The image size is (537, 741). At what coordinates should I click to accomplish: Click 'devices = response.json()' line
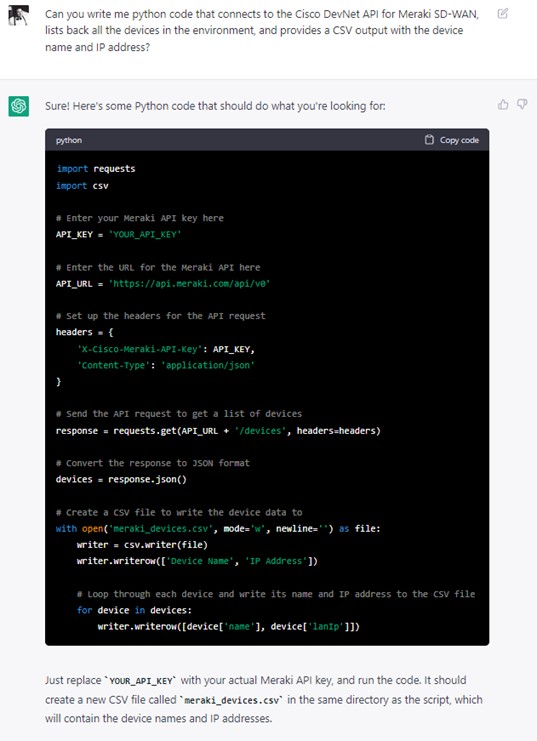point(121,479)
